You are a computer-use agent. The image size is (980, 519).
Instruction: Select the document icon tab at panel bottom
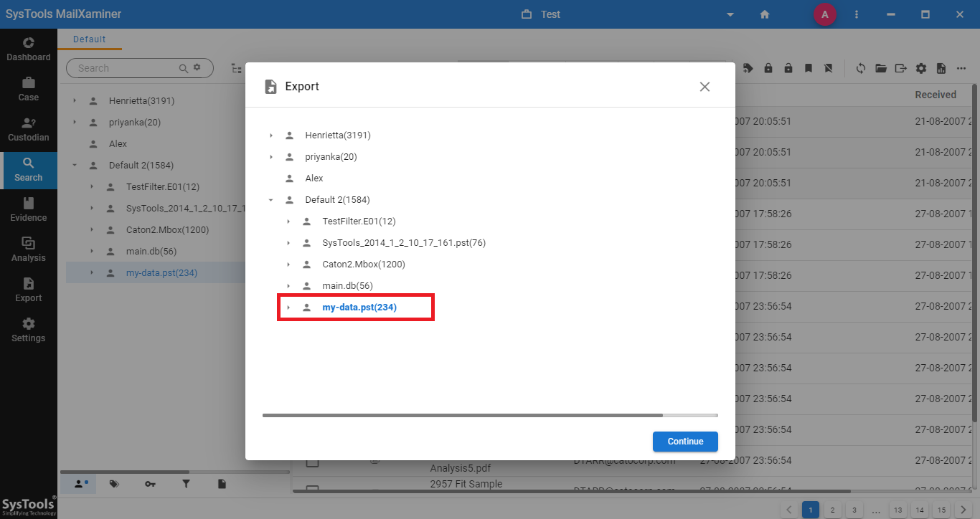222,485
